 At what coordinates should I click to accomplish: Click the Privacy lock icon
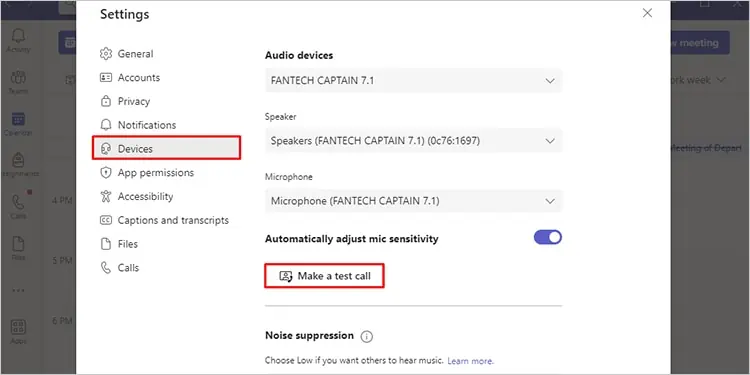pyautogui.click(x=106, y=101)
